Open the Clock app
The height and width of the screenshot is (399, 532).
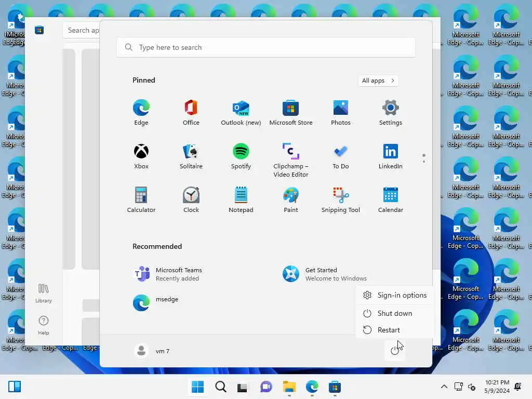[191, 200]
